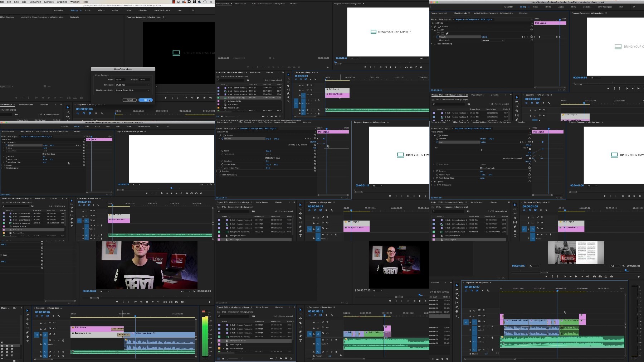Open the File menu

tap(9, 2)
